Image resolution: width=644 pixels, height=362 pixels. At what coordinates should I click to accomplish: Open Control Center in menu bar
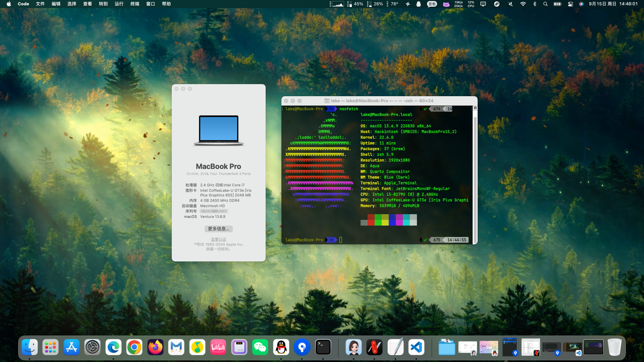570,4
